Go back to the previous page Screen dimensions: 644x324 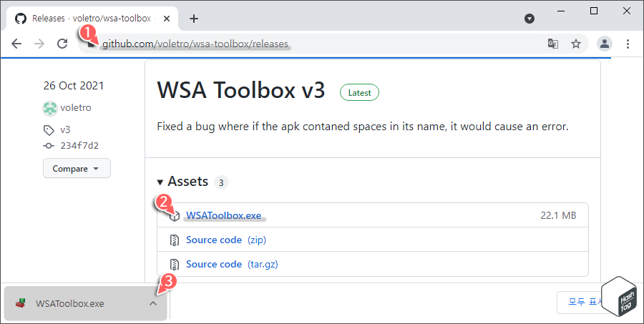[16, 44]
